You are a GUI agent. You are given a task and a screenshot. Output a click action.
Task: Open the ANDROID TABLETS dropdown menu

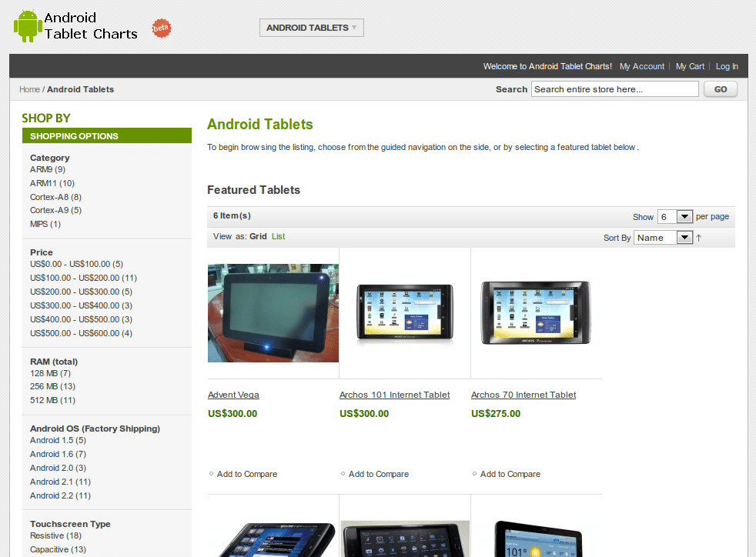312,28
